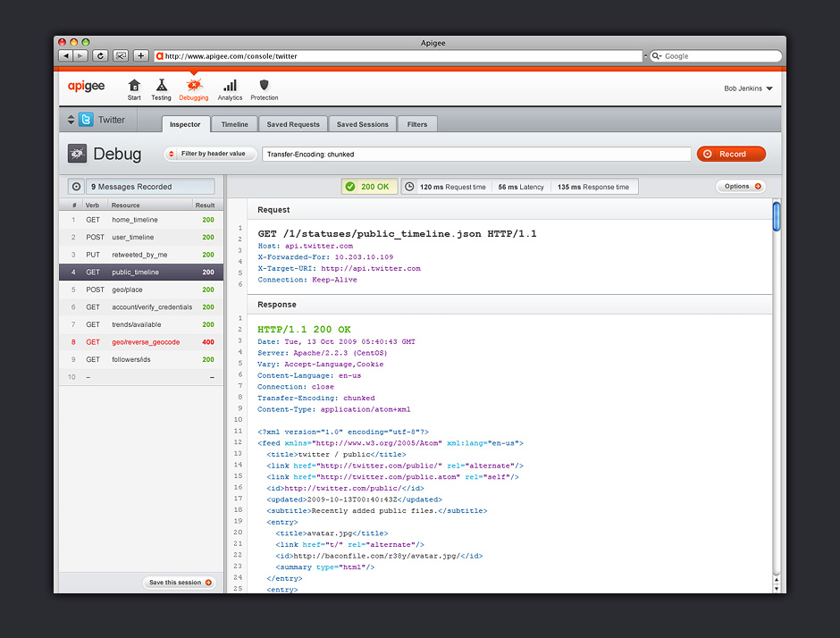
Task: Click the response pane vertical scrollbar thumb
Action: click(x=777, y=215)
